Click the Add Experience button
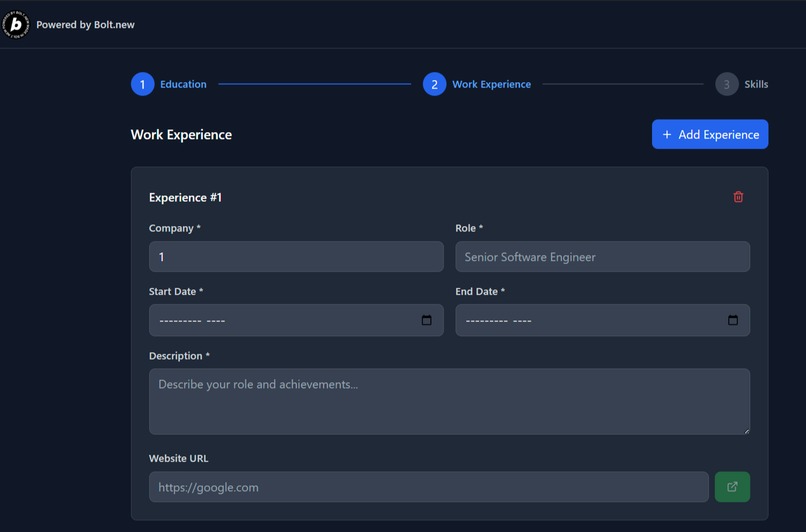This screenshot has width=806, height=532. (x=710, y=134)
